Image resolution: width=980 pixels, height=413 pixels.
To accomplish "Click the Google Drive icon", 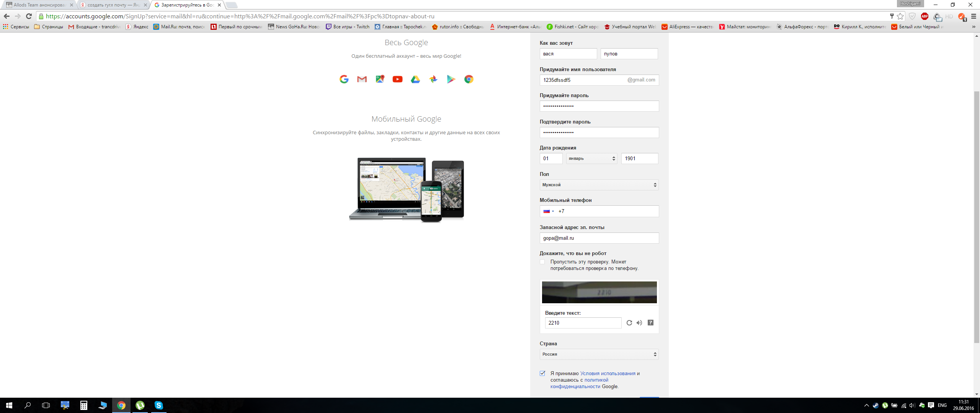I will coord(415,79).
